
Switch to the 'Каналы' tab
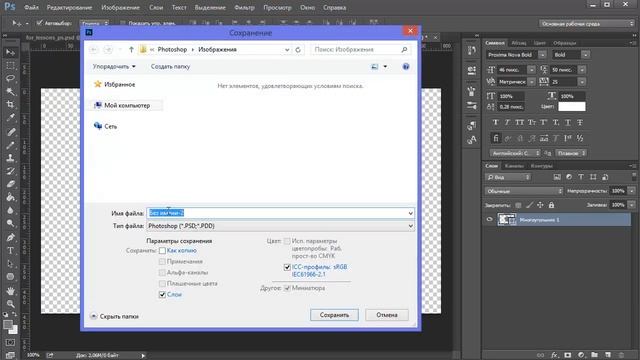click(x=514, y=166)
